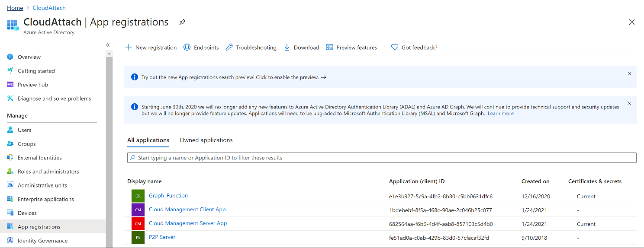The width and height of the screenshot is (644, 248).
Task: Click the GR badge of Graph_Function app
Action: (x=138, y=196)
